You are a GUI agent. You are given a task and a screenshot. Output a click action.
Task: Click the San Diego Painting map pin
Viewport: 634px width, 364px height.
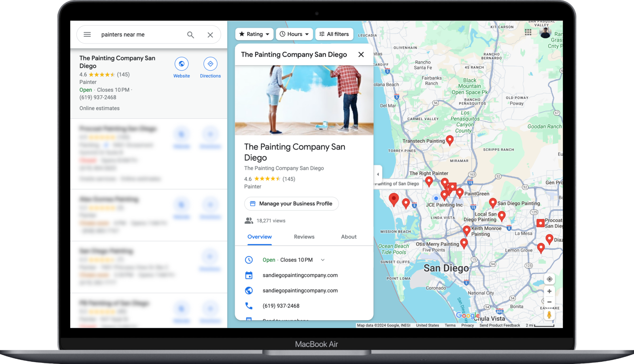[x=493, y=203]
